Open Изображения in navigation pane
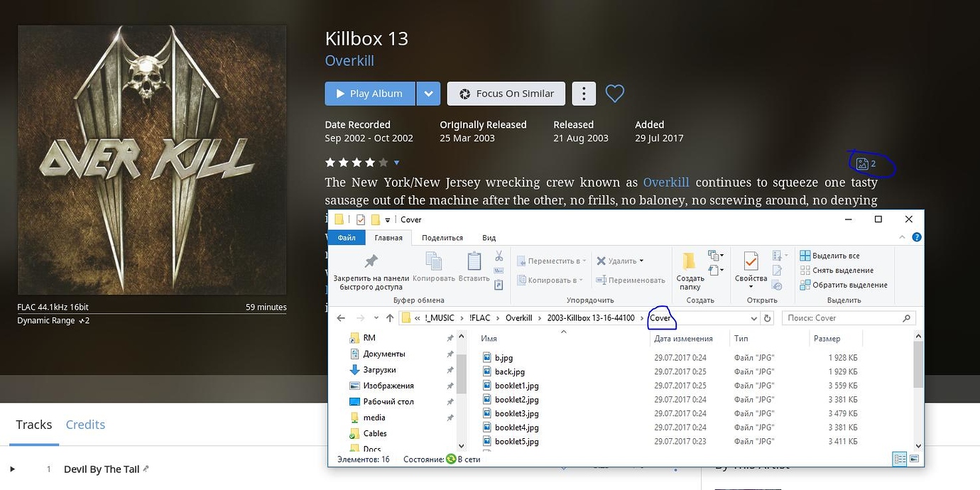The image size is (980, 490). tap(388, 386)
